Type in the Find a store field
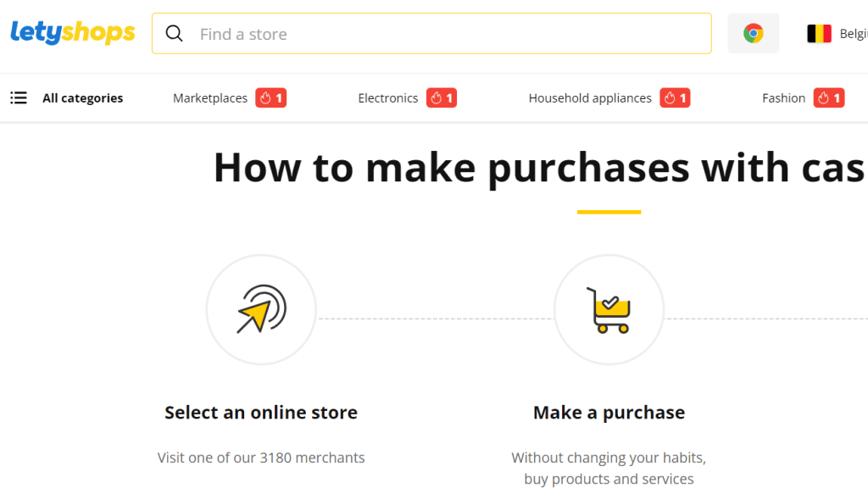The height and width of the screenshot is (494, 868). pos(449,34)
